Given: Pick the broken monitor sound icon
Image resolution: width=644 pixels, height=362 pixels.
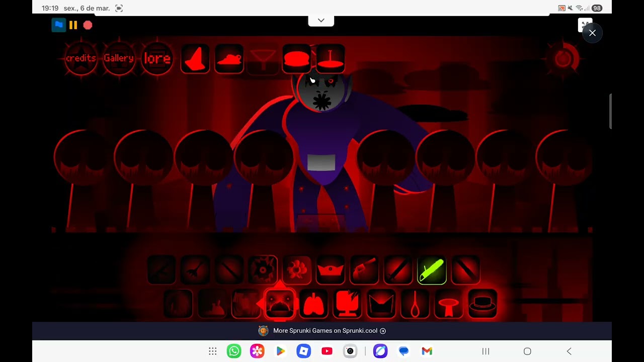Looking at the screenshot, I should coord(347,304).
